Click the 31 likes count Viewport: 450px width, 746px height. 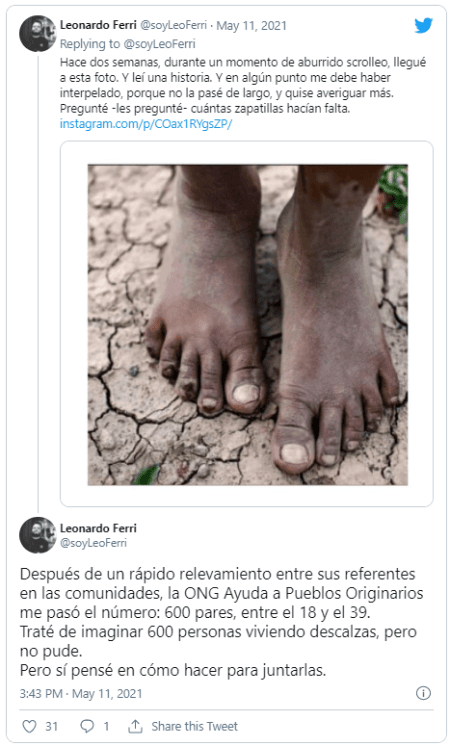pyautogui.click(x=51, y=726)
